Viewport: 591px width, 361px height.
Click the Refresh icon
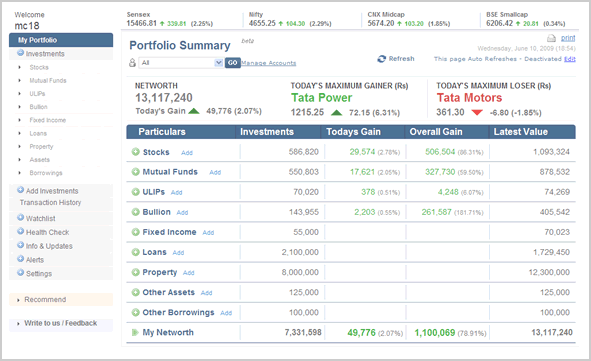point(381,59)
